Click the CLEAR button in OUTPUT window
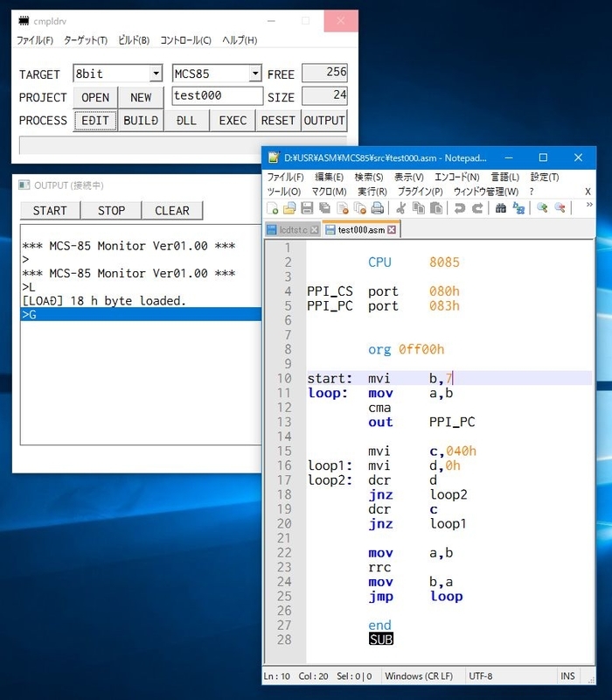 (171, 211)
